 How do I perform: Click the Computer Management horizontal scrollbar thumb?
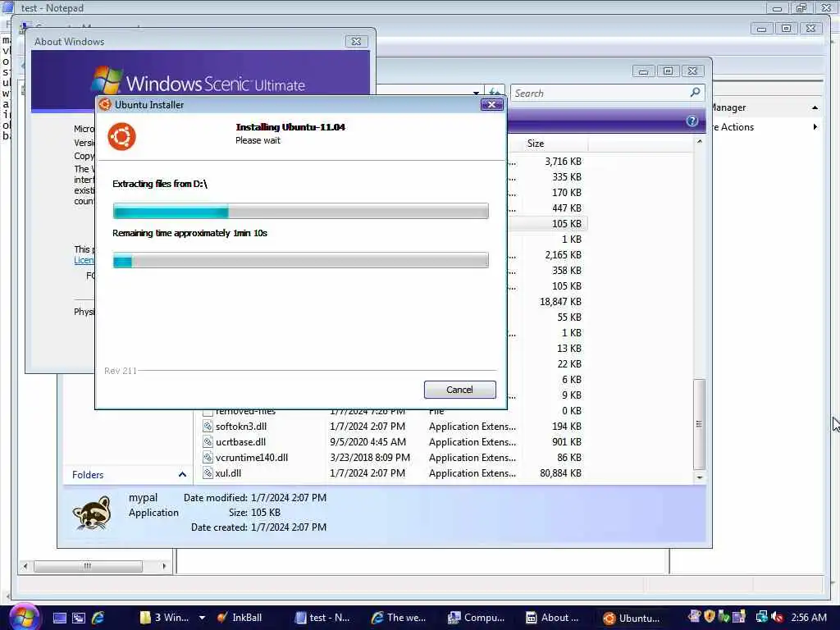88,566
